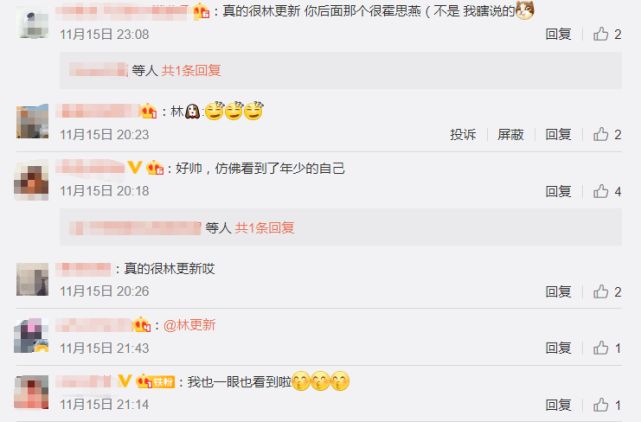Screen dimensions: 641x422
Task: Click the member crown badge beside @林更新 comment
Action: [x=141, y=325]
